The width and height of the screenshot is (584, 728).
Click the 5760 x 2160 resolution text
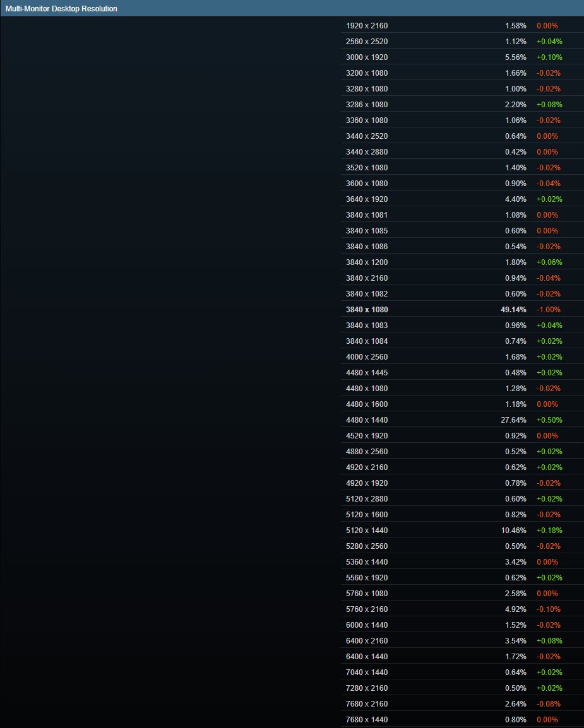coord(367,609)
